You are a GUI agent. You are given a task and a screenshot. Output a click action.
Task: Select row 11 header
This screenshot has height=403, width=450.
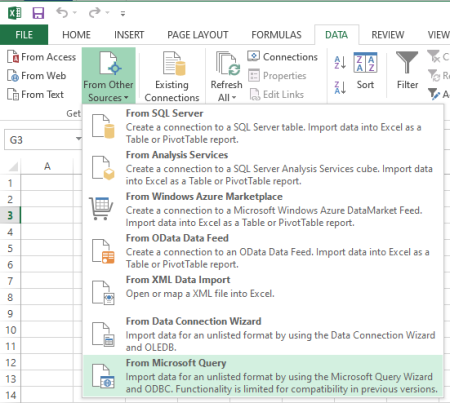pos(10,346)
